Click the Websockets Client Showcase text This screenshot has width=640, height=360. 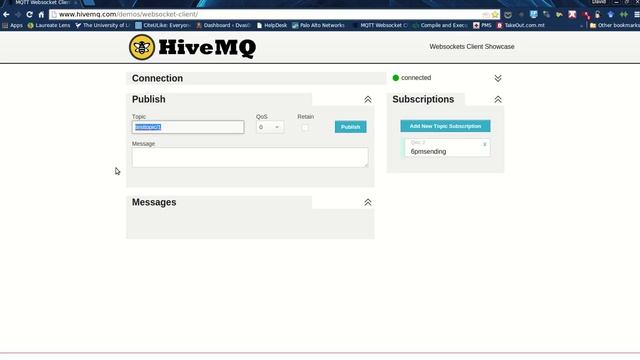pos(472,47)
